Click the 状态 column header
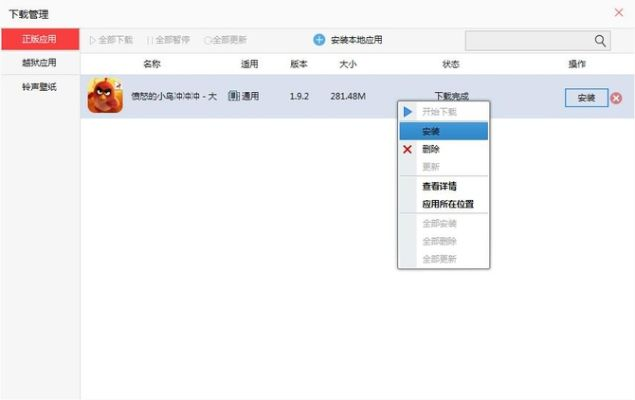The image size is (635, 400). pyautogui.click(x=451, y=64)
